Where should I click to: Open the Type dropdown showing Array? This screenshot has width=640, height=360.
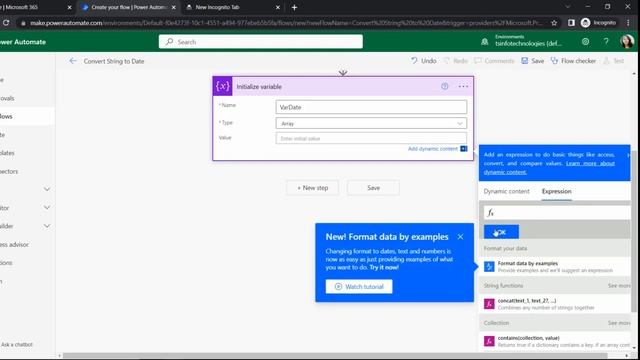point(371,123)
